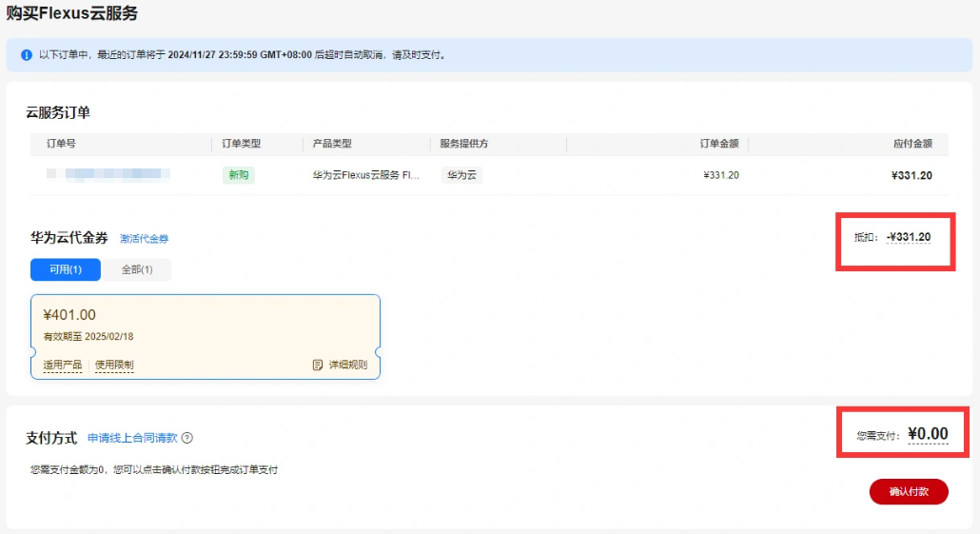Click 适用产品 on the voucher card
This screenshot has width=980, height=534.
63,365
